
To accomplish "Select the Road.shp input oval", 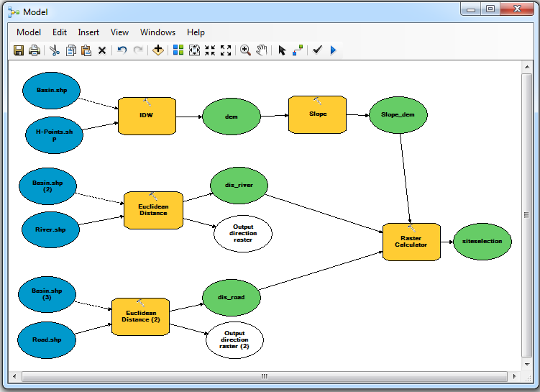I will [x=47, y=340].
